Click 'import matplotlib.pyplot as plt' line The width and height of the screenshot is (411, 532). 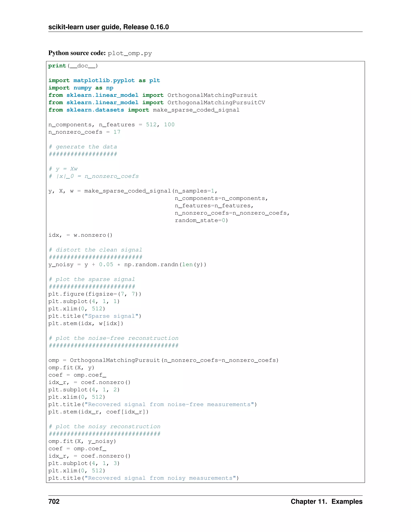[x=104, y=81]
